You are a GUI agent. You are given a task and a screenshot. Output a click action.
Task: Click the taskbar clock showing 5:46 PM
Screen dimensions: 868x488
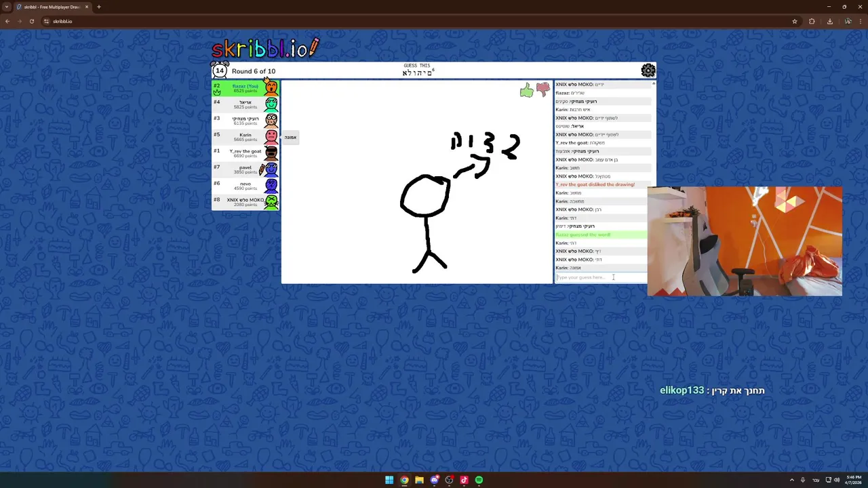854,480
